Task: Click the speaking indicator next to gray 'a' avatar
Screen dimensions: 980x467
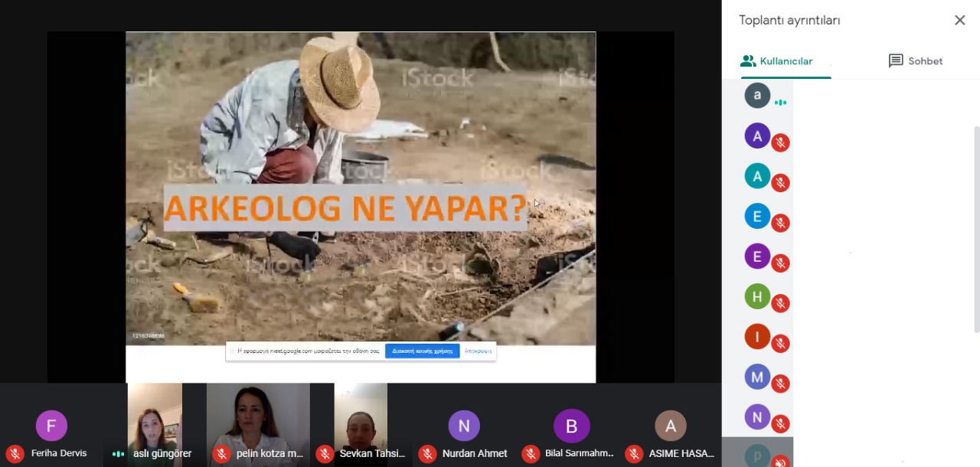Action: [780, 102]
